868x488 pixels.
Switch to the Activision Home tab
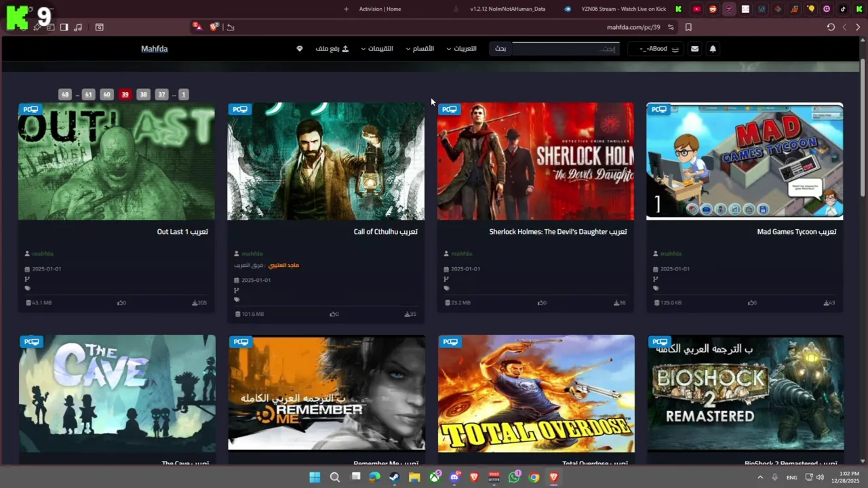point(380,9)
